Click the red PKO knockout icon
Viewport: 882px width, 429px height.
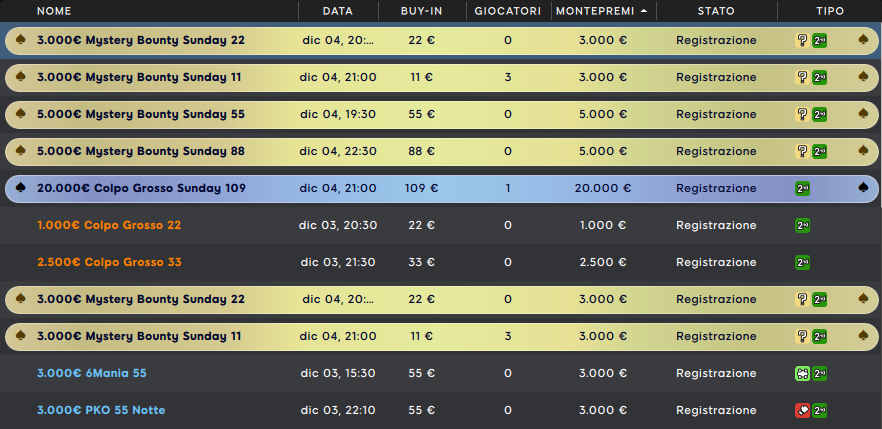click(802, 410)
